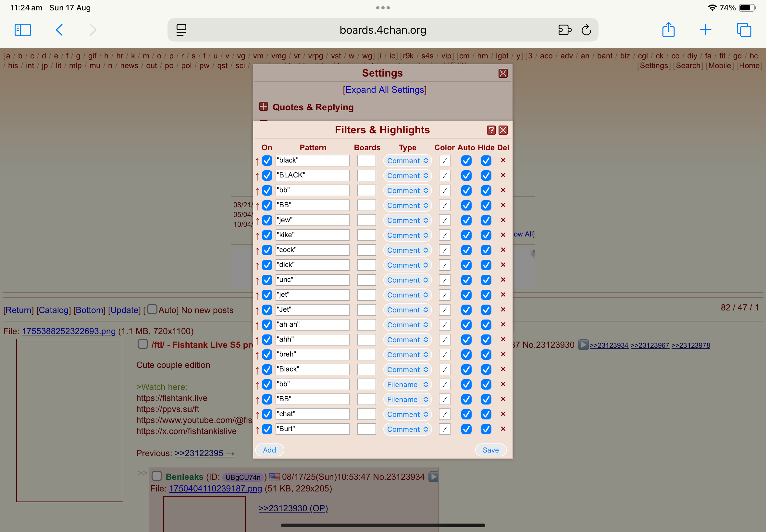Open the color picker for "kike" filter
Viewport: 766px width, 532px height.
click(x=444, y=235)
